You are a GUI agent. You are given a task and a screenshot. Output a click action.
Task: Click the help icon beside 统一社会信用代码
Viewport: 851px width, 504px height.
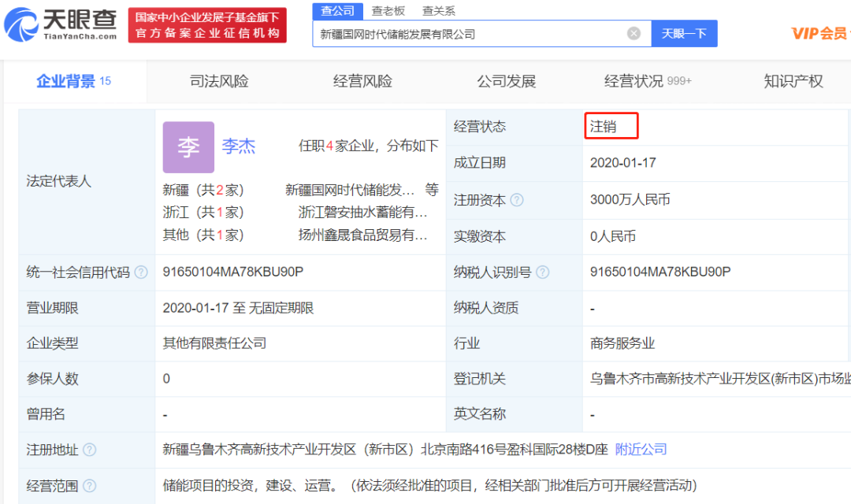pos(141,272)
